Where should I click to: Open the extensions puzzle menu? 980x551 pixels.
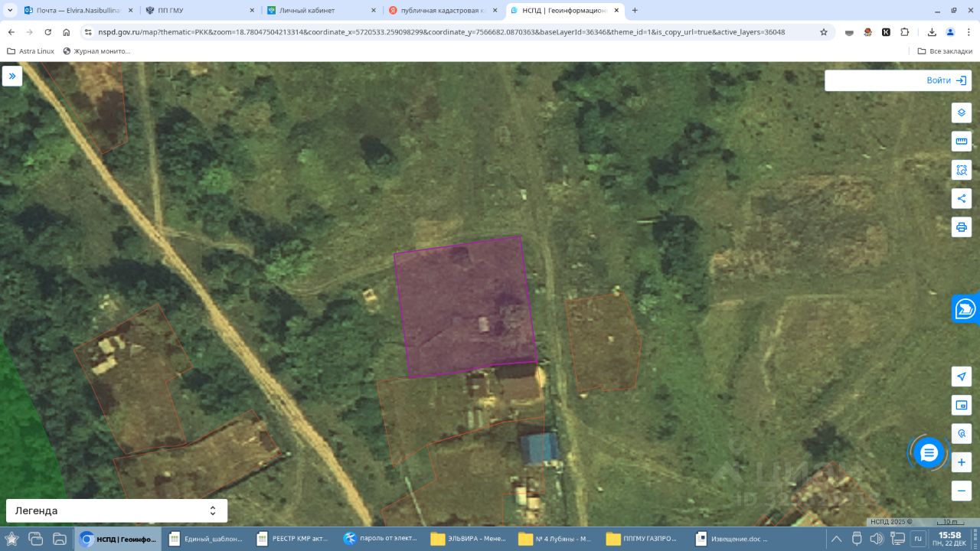click(x=905, y=32)
